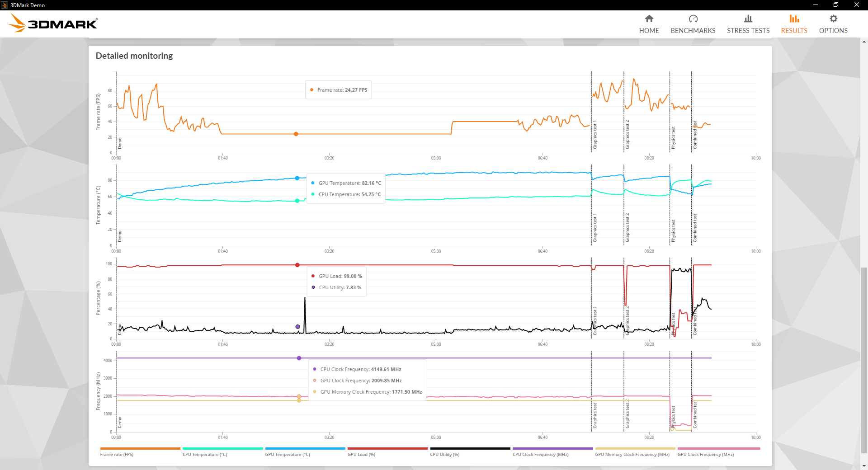Hide the CPU Utility (%) series

444,454
